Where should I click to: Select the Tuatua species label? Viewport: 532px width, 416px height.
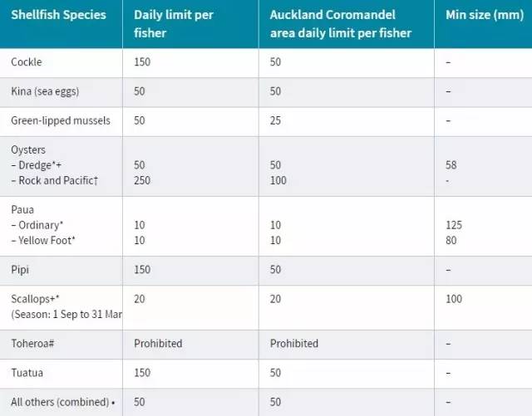pos(27,373)
